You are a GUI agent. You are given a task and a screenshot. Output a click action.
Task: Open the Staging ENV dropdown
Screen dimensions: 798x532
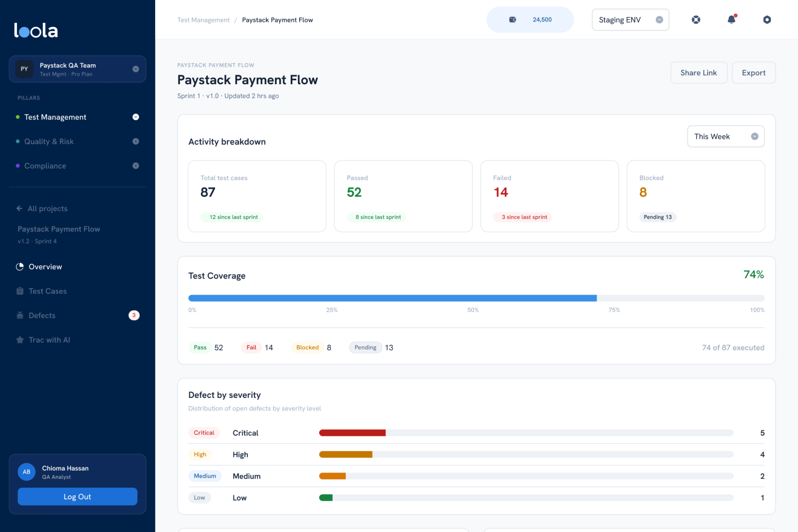[630, 20]
